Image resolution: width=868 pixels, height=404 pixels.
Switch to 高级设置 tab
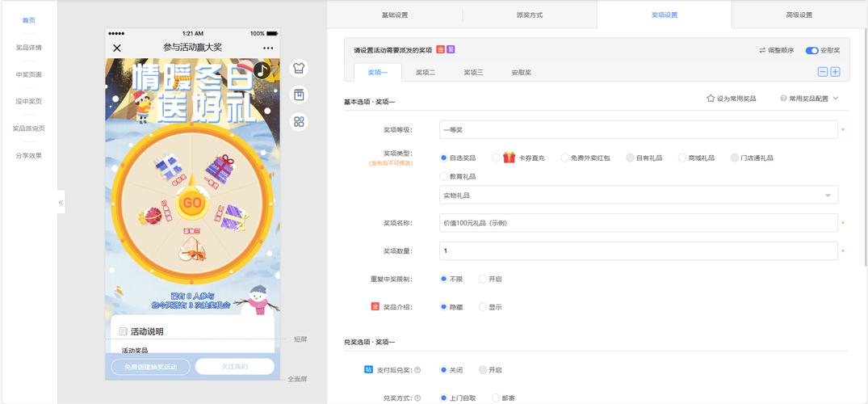pos(799,15)
